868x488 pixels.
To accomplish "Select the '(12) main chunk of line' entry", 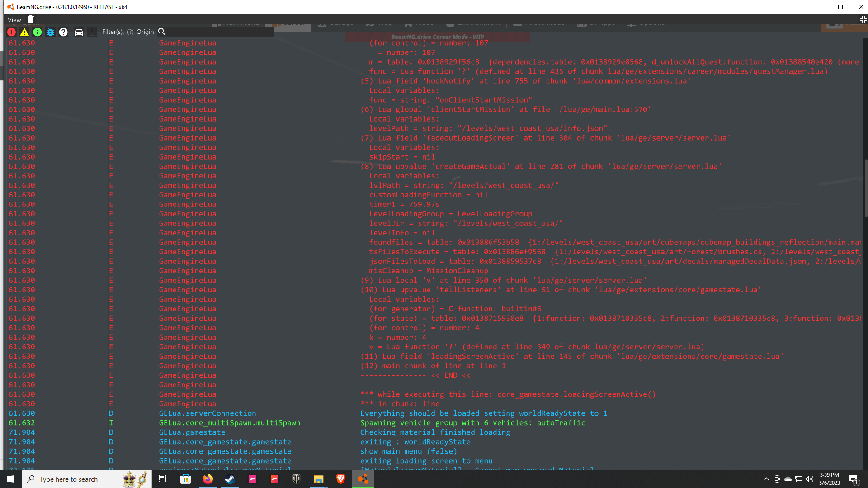I will coord(433,366).
